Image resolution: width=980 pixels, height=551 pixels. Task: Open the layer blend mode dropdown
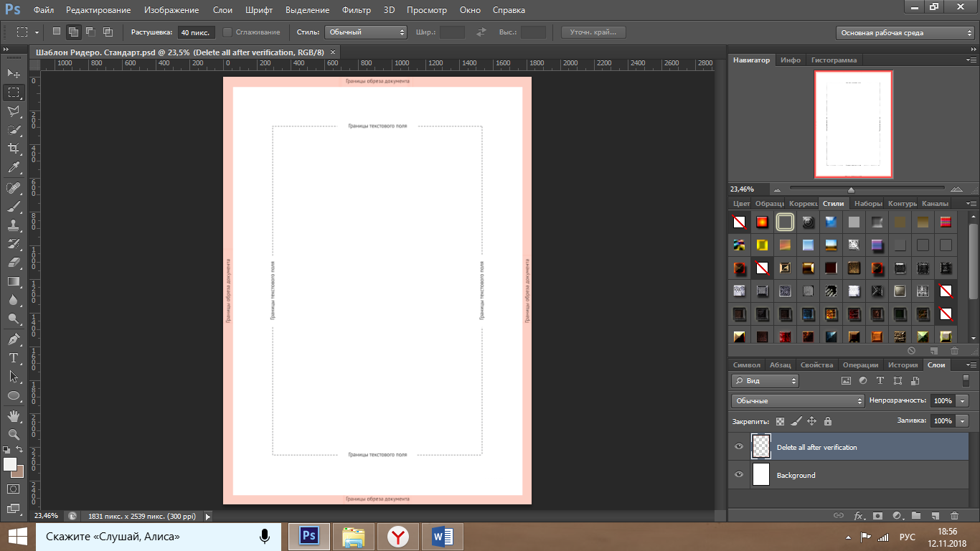pos(798,401)
